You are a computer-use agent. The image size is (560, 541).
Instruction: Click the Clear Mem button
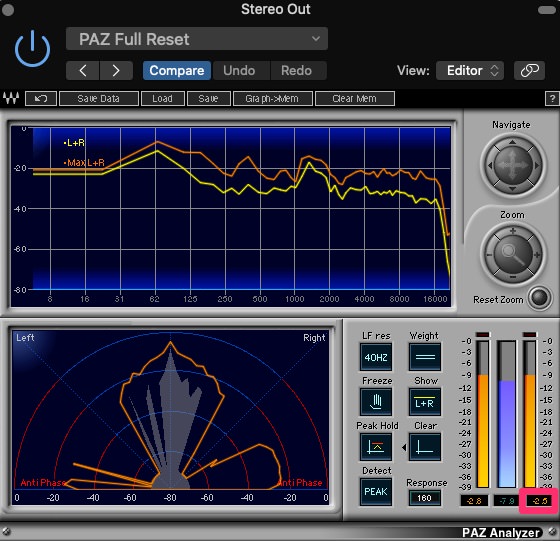[355, 99]
